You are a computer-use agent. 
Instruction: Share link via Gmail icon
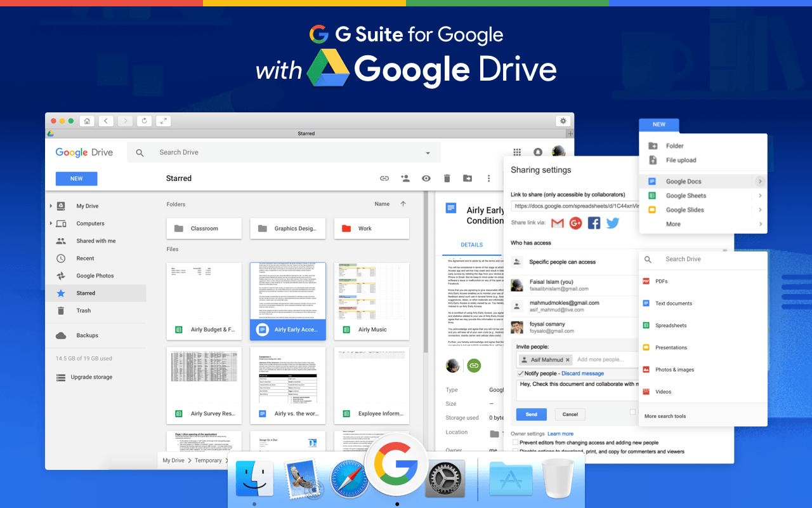point(558,223)
